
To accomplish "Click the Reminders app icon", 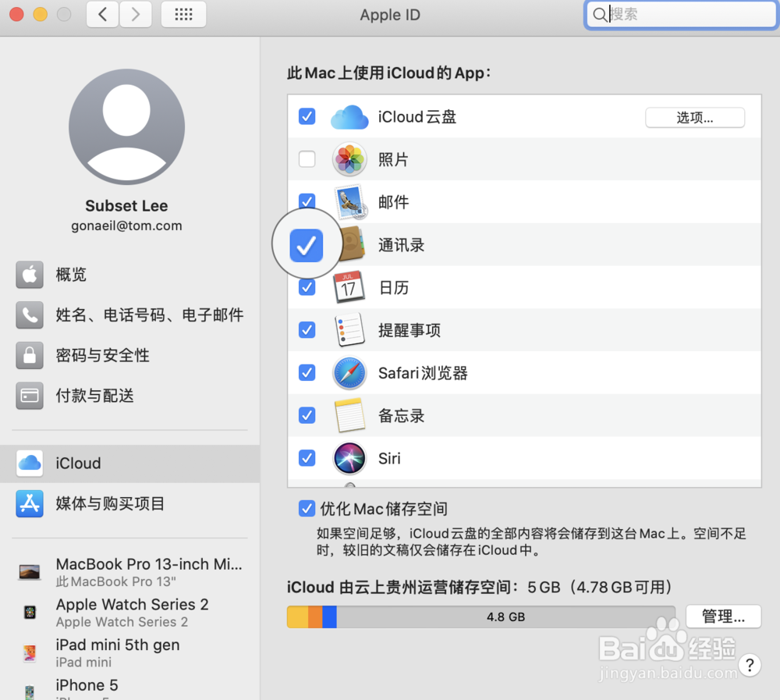I will click(x=349, y=329).
